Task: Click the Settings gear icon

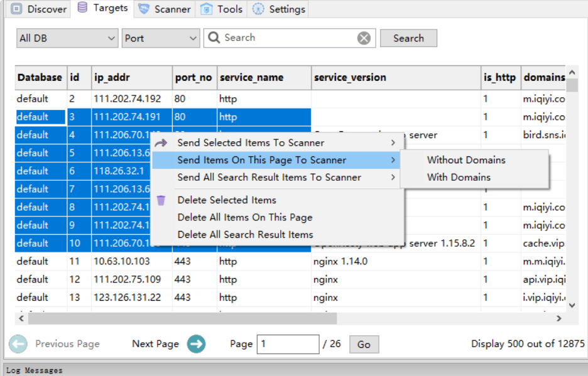Action: [x=258, y=9]
